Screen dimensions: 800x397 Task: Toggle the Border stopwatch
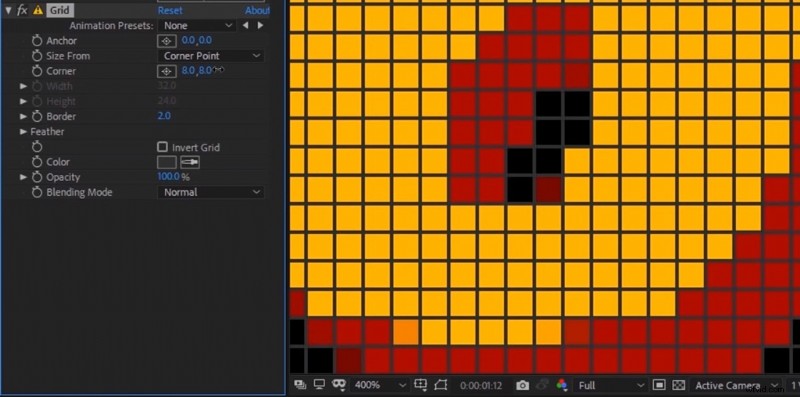[37, 116]
